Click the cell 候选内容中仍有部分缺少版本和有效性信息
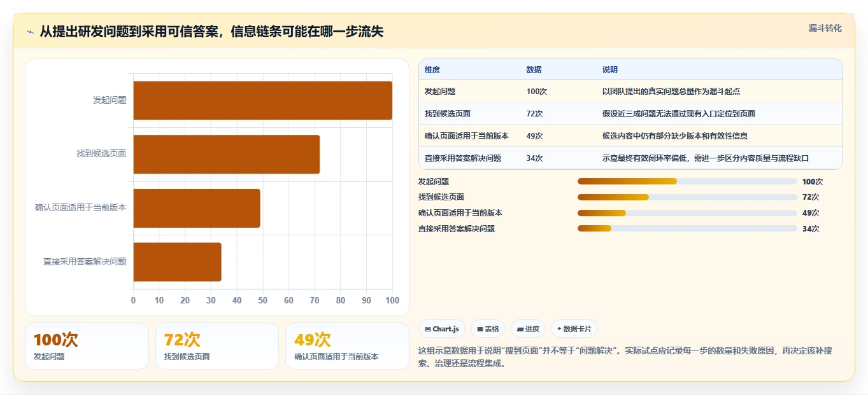The width and height of the screenshot is (868, 395). point(675,136)
